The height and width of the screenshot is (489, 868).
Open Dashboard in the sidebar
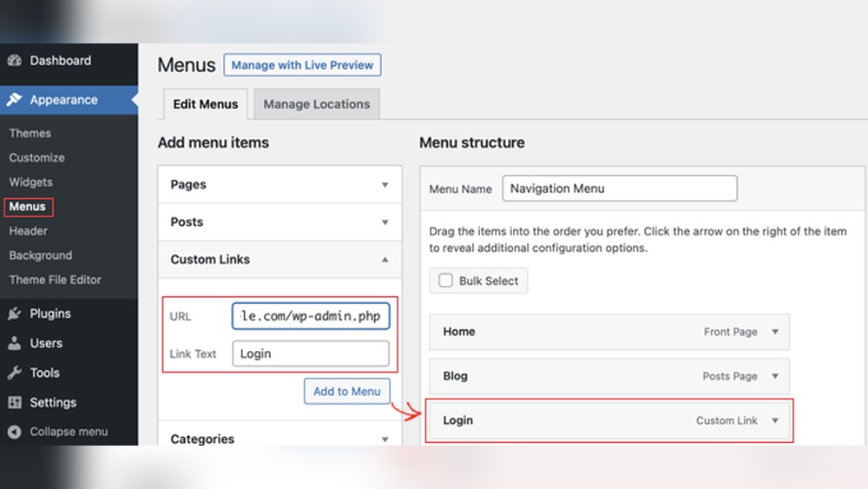coord(61,60)
